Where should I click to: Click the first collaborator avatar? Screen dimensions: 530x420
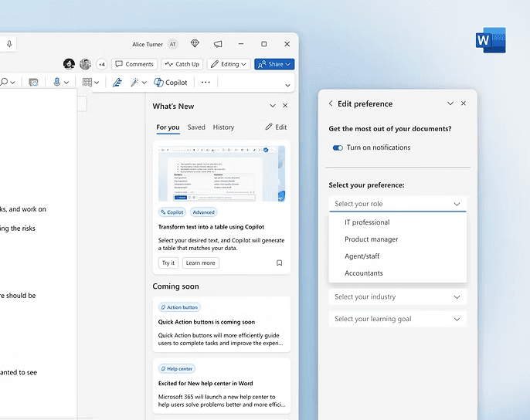[69, 64]
